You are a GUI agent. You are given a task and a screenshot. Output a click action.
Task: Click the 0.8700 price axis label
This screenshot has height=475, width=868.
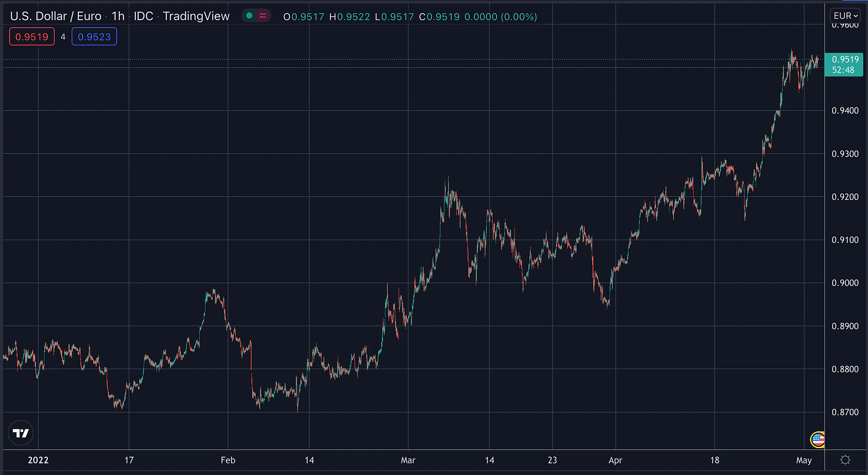click(845, 412)
